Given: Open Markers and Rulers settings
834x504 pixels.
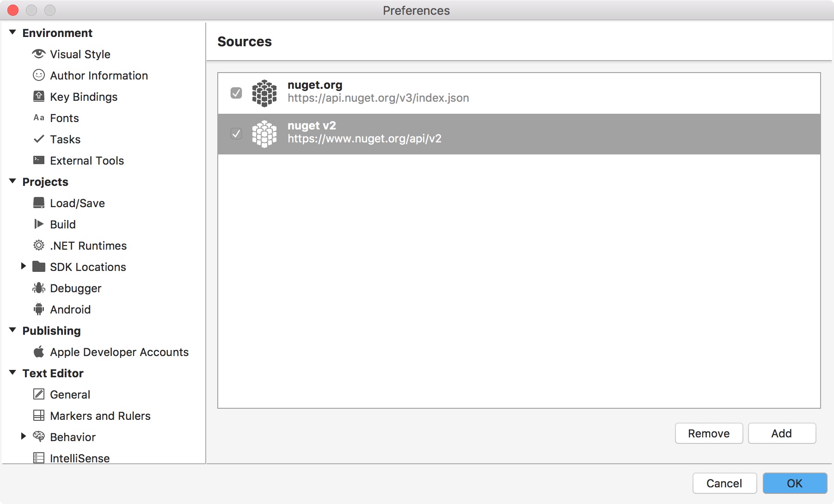Looking at the screenshot, I should point(100,416).
